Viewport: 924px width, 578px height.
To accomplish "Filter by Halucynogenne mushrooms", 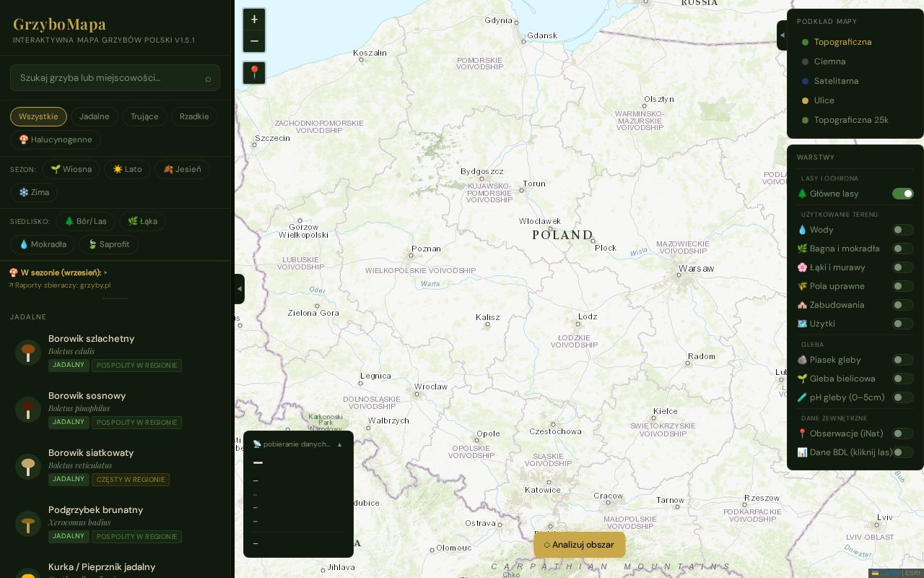I will click(56, 139).
